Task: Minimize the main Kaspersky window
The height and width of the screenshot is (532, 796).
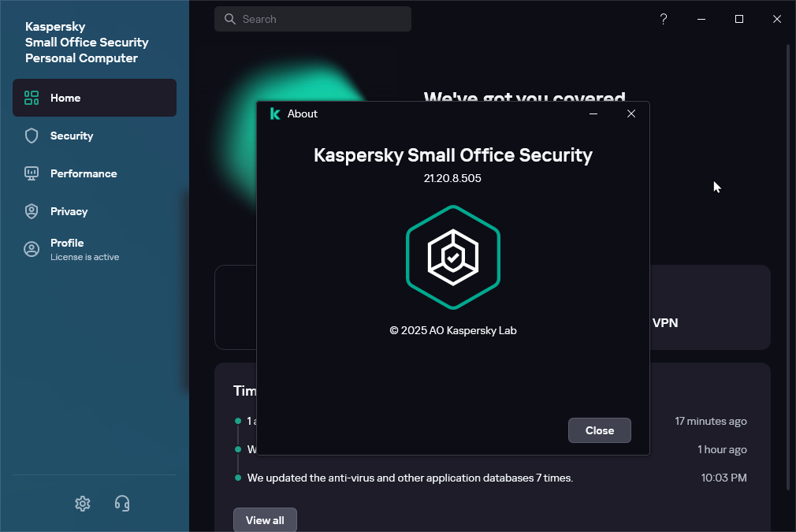Action: click(x=701, y=19)
